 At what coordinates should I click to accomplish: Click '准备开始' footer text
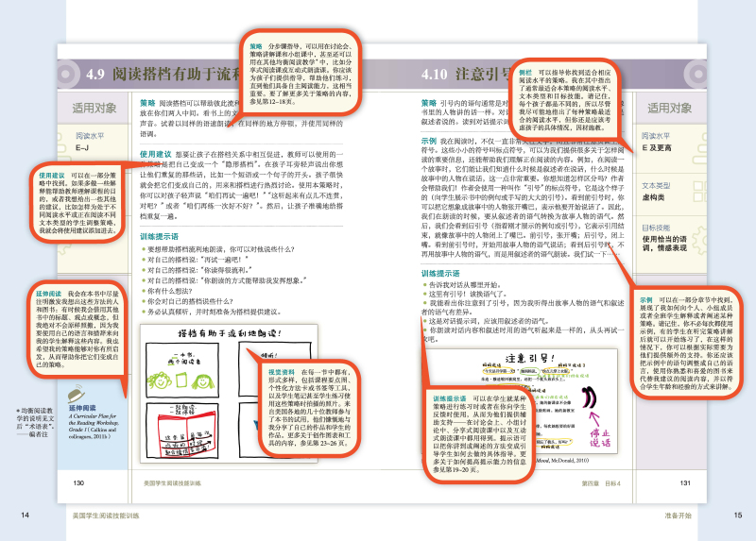tap(678, 516)
